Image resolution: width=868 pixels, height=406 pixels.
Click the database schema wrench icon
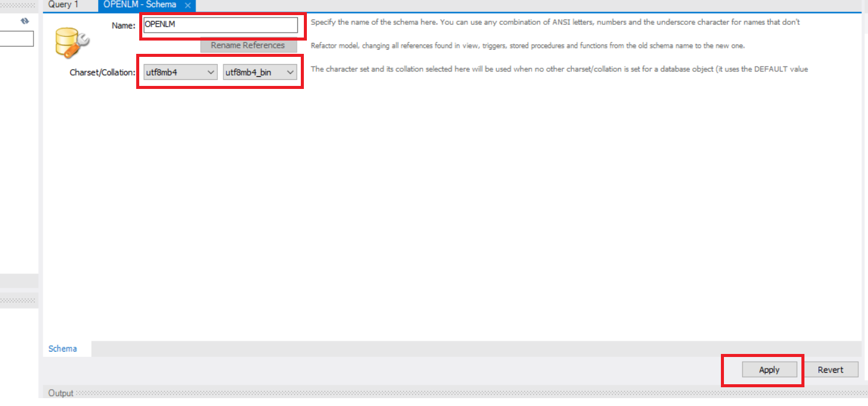[71, 44]
